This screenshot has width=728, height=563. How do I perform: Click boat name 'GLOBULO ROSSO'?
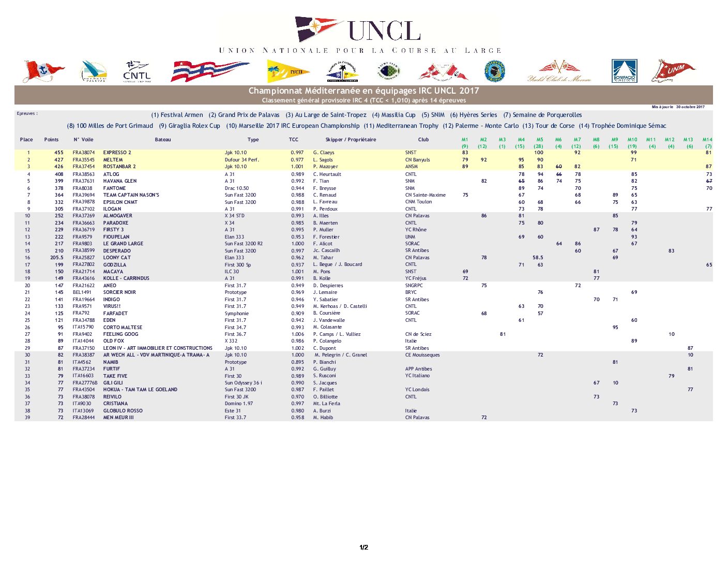tap(123, 411)
